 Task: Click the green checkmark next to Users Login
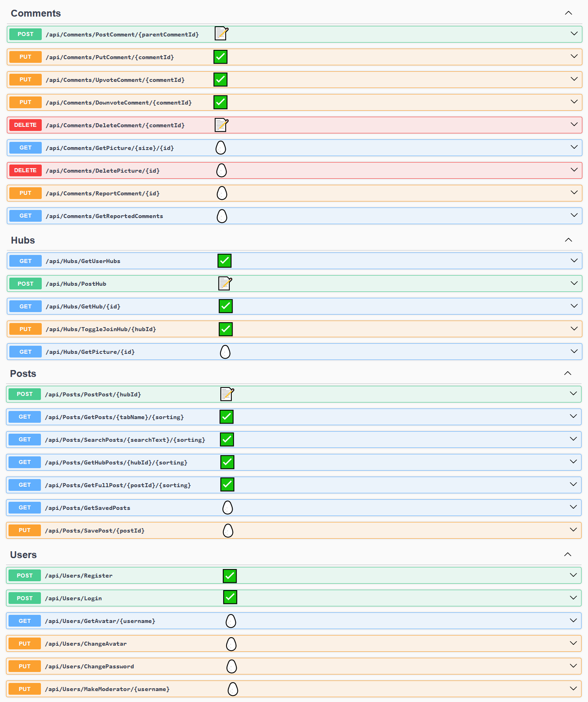230,597
